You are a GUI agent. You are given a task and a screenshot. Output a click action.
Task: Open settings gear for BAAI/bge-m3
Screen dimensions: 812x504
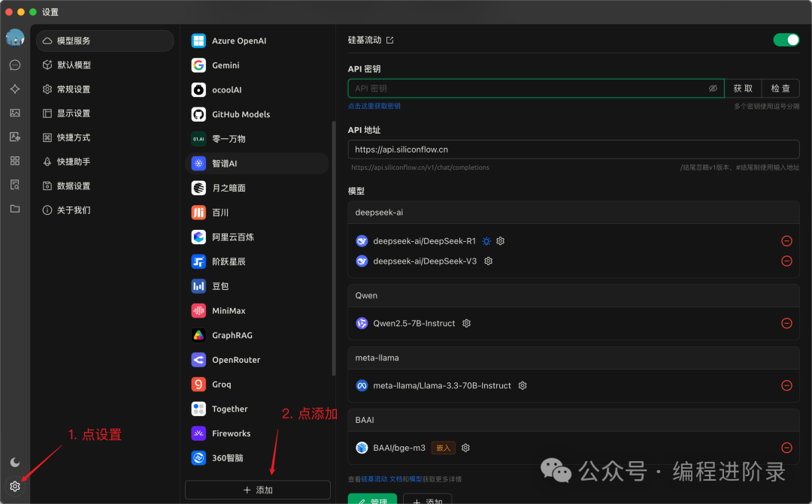coord(465,448)
